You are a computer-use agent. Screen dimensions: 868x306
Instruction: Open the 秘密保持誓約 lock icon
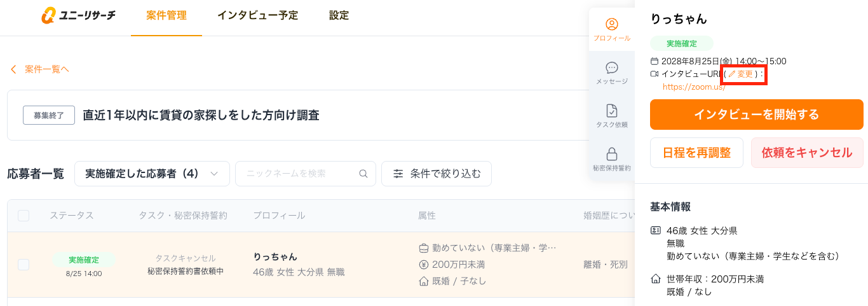[x=612, y=155]
